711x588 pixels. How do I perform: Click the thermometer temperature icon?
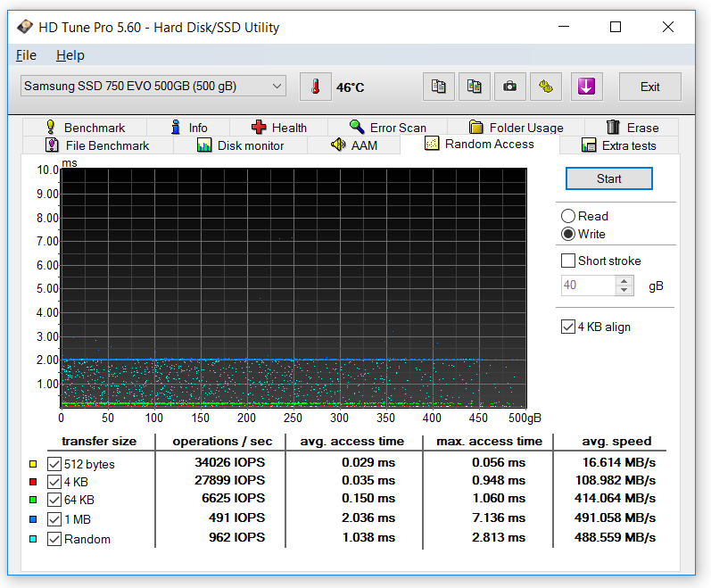click(315, 87)
